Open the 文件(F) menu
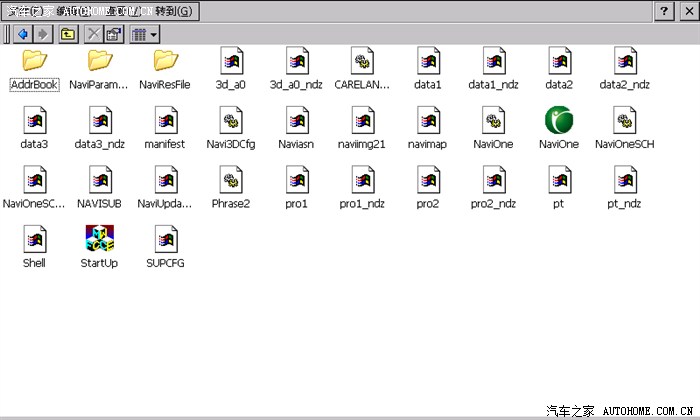 pos(24,11)
